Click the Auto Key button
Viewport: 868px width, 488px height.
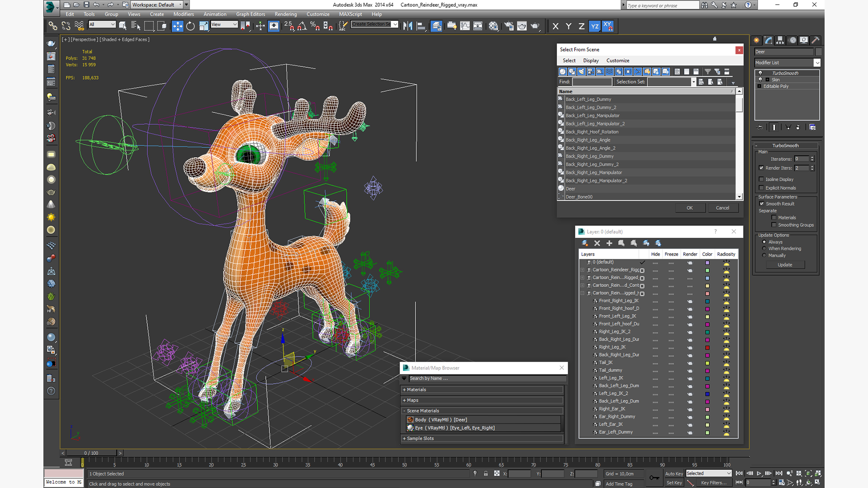pos(674,474)
